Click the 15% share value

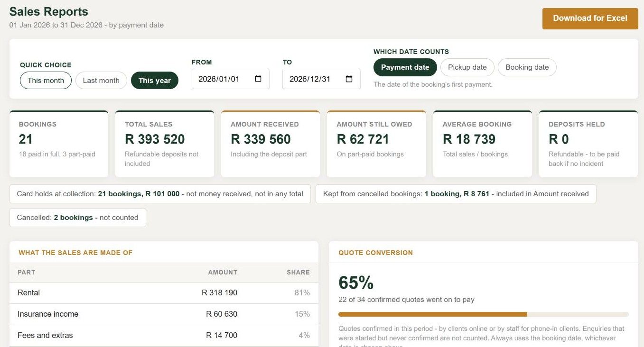pyautogui.click(x=302, y=314)
